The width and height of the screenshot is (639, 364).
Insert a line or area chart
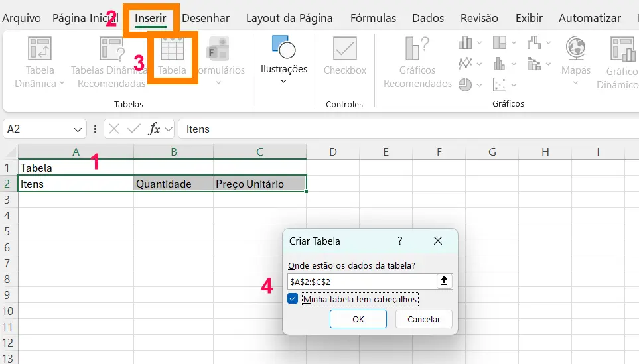click(x=465, y=64)
